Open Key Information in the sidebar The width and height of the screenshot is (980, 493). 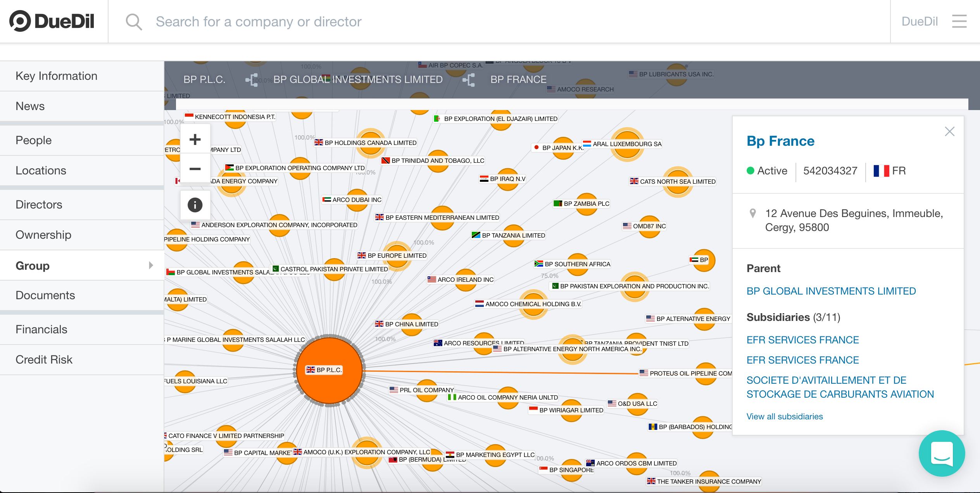point(82,76)
